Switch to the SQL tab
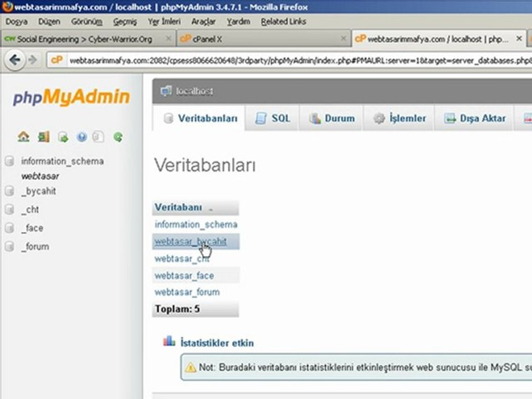The height and width of the screenshot is (399, 532). [273, 118]
